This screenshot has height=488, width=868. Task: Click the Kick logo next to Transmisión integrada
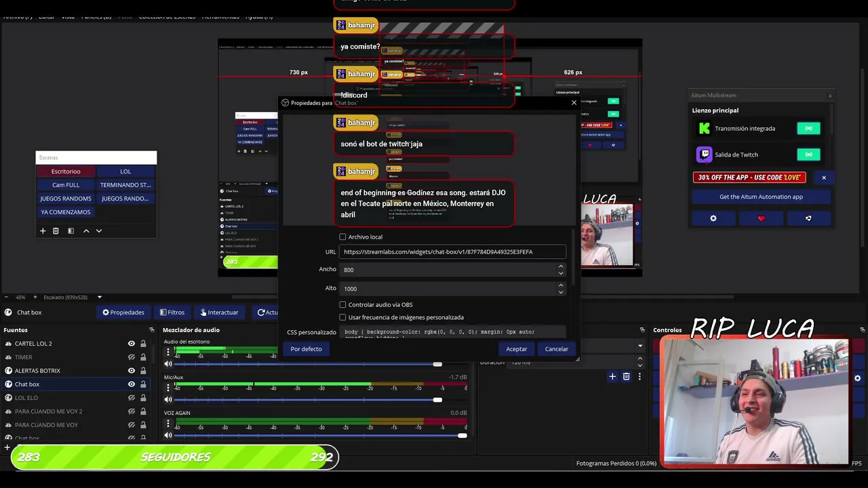click(x=705, y=128)
